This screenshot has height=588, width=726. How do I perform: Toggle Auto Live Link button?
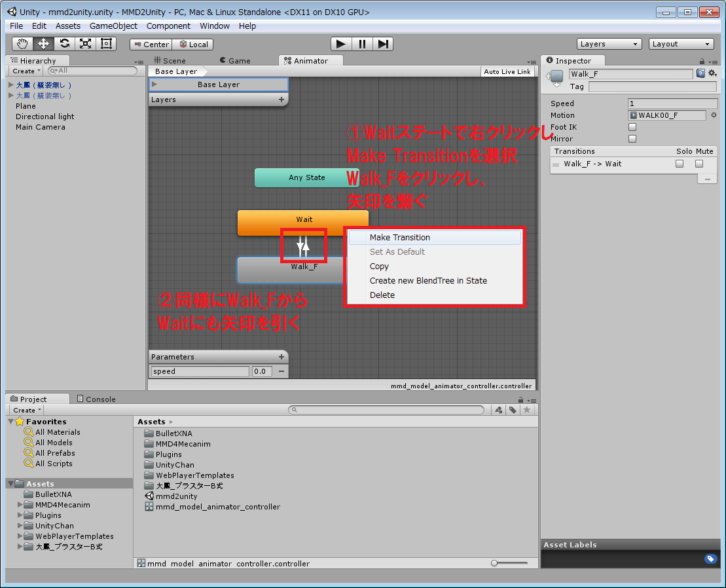click(507, 72)
